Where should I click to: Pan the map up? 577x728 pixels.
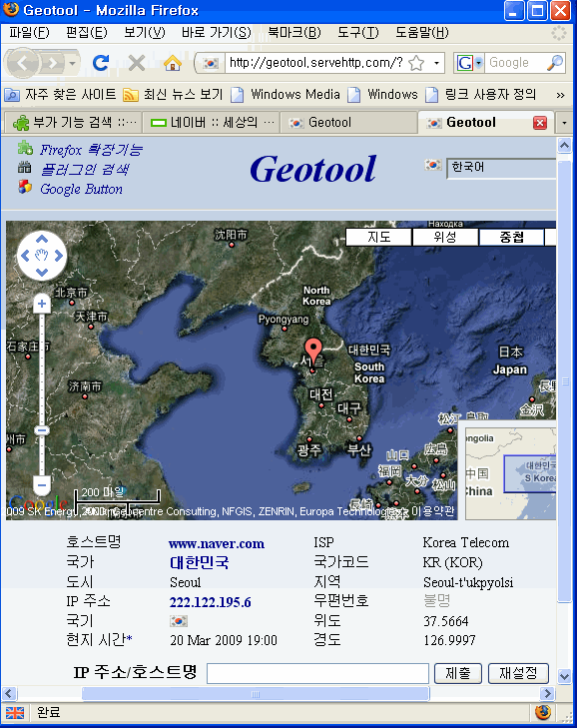(42, 239)
